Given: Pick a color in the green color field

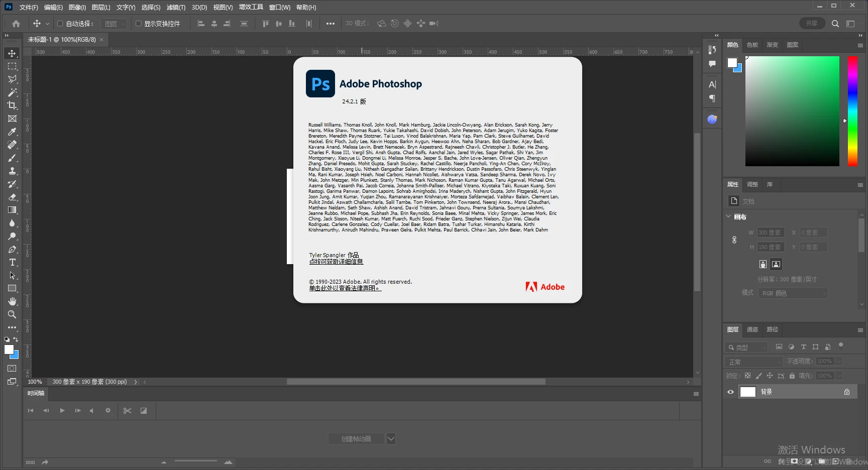Looking at the screenshot, I should point(792,111).
